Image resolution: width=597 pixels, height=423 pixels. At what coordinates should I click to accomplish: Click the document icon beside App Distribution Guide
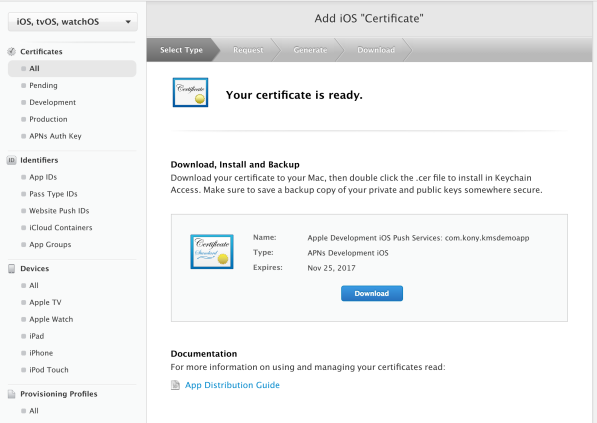(175, 385)
